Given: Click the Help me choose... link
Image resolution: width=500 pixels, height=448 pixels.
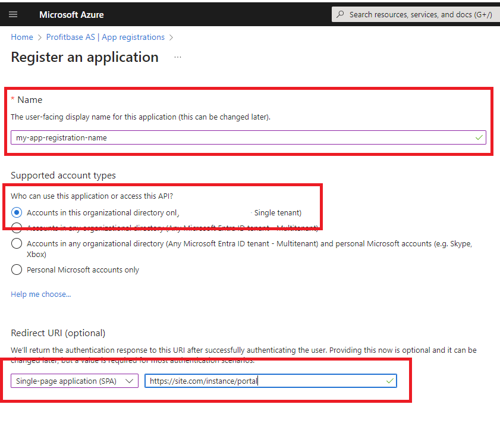Looking at the screenshot, I should [41, 295].
